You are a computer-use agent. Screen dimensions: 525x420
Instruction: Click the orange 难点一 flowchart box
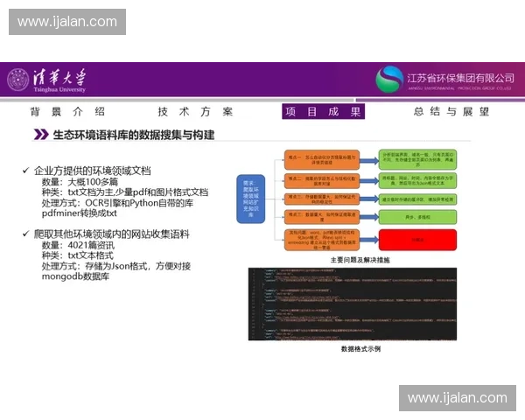(x=322, y=160)
